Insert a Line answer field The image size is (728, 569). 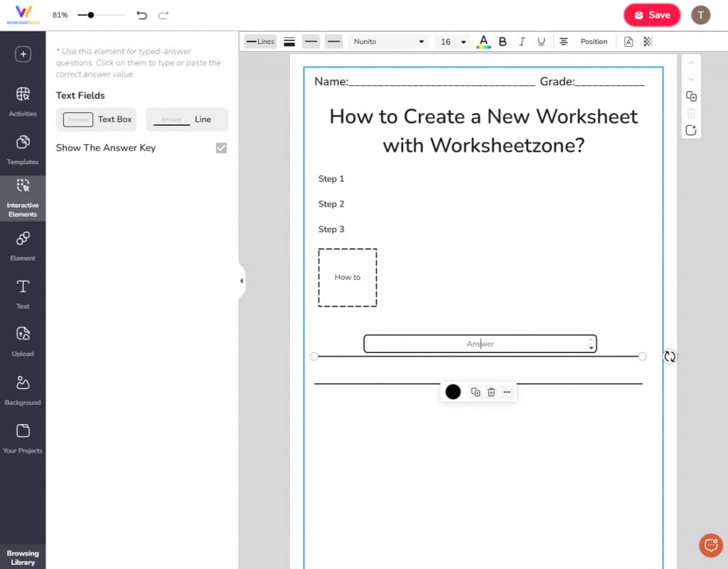(x=187, y=119)
